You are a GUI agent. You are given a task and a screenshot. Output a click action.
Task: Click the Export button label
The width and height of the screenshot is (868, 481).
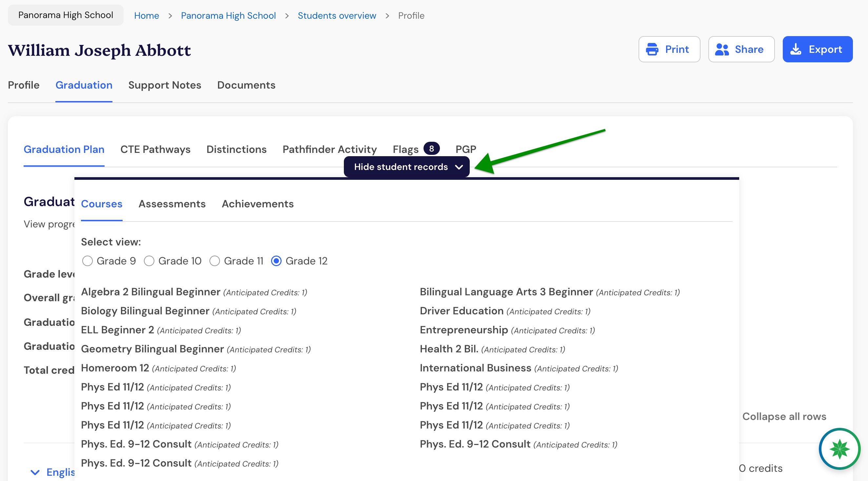pos(825,49)
